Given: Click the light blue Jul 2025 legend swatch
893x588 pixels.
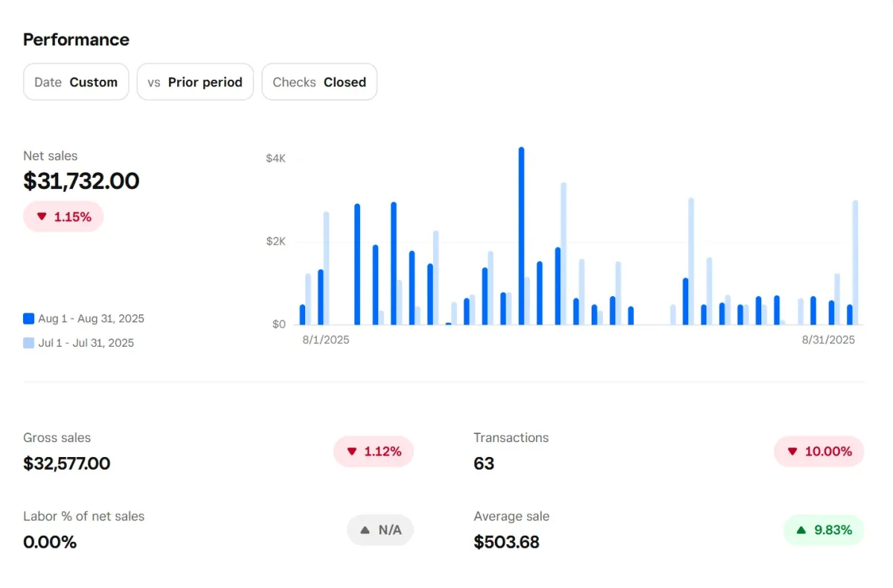Looking at the screenshot, I should click(28, 343).
